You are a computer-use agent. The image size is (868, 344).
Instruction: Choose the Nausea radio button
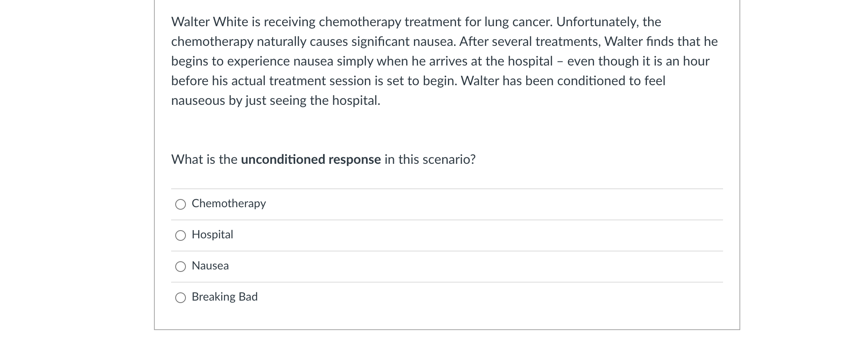pos(181,267)
